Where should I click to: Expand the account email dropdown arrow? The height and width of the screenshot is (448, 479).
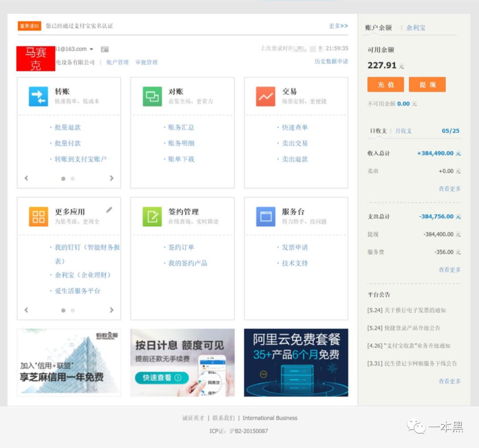click(91, 49)
